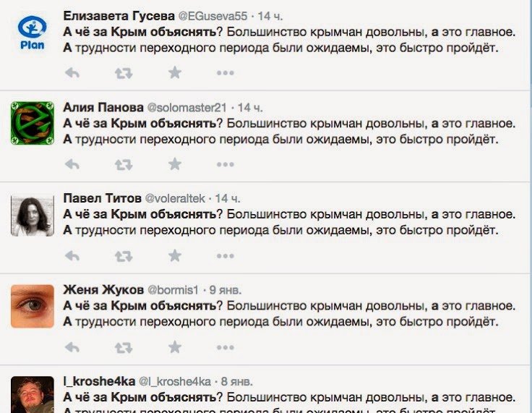
Task: Expand more actions on Алия Панова's tweet
Action: click(226, 165)
